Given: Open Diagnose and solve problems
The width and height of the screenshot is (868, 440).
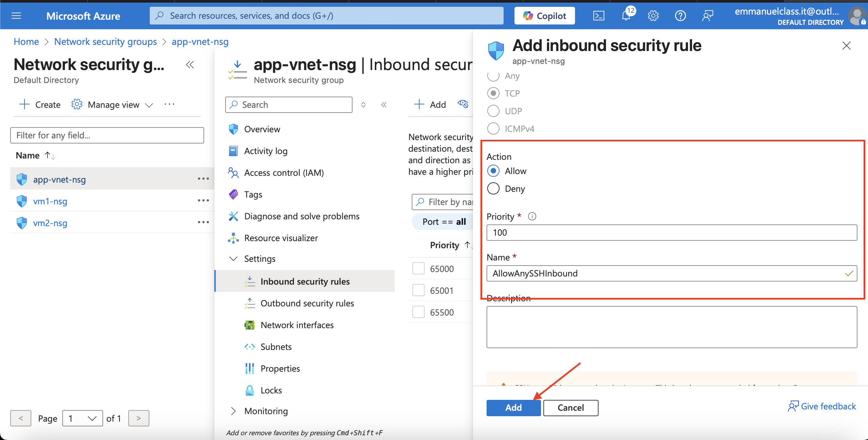Looking at the screenshot, I should (x=302, y=216).
